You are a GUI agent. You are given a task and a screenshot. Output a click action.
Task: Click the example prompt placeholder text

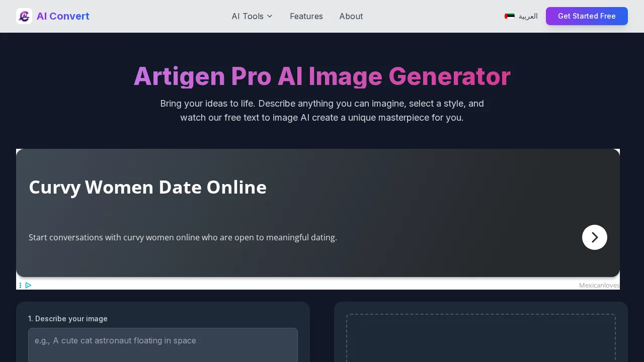(x=115, y=340)
